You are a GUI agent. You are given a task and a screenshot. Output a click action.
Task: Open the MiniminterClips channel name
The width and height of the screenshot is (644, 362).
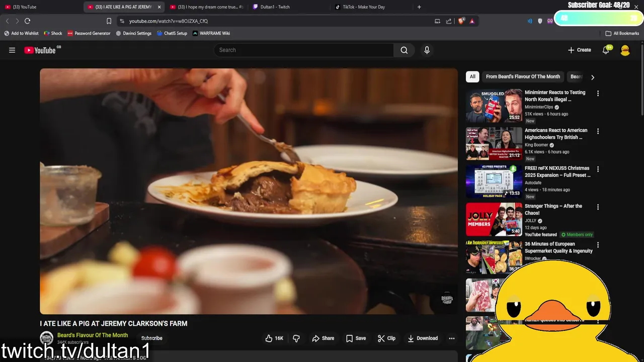click(539, 107)
